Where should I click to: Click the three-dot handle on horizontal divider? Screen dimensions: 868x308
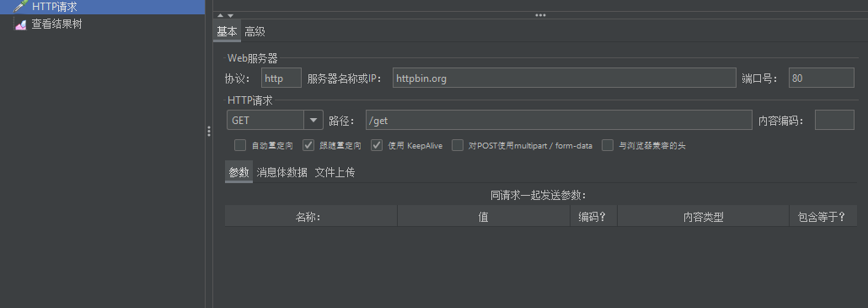(540, 15)
